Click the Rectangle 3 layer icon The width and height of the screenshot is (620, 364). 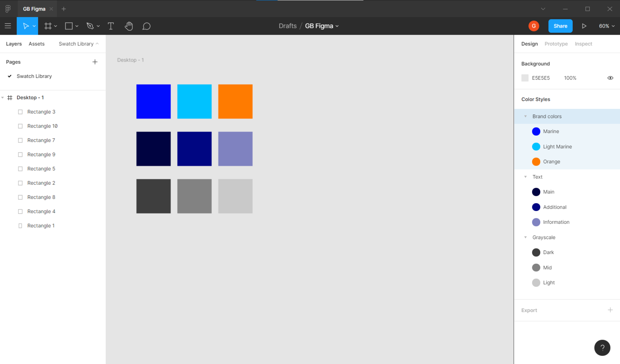pyautogui.click(x=20, y=112)
